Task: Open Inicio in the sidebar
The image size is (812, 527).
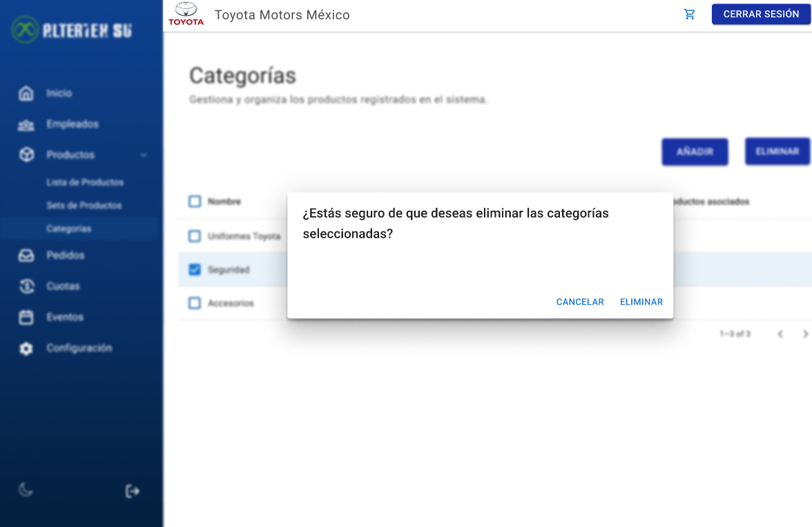Action: point(59,93)
